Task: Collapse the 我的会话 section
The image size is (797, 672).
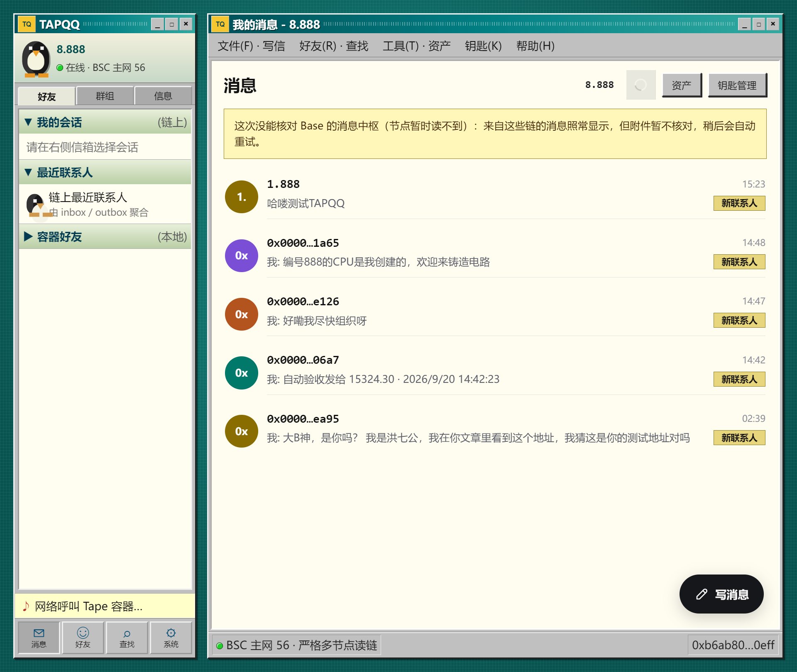Action: [x=105, y=122]
